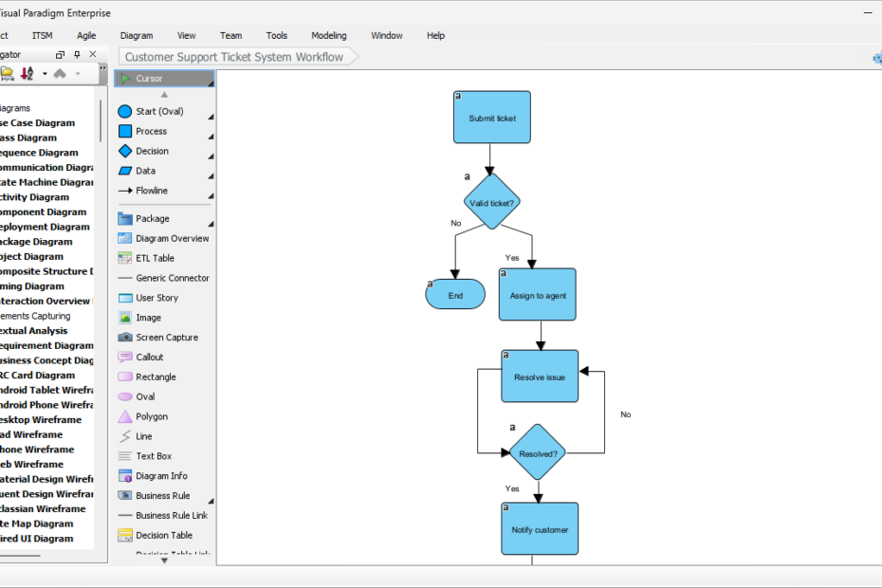
Task: Select the Decision shape tool
Action: point(152,151)
